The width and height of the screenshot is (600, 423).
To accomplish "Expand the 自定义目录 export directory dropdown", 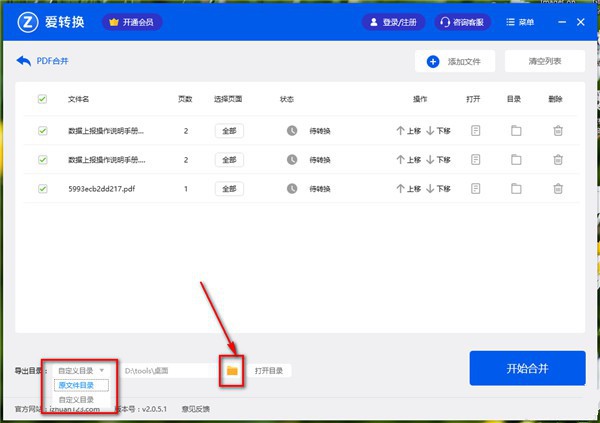I will tap(80, 370).
